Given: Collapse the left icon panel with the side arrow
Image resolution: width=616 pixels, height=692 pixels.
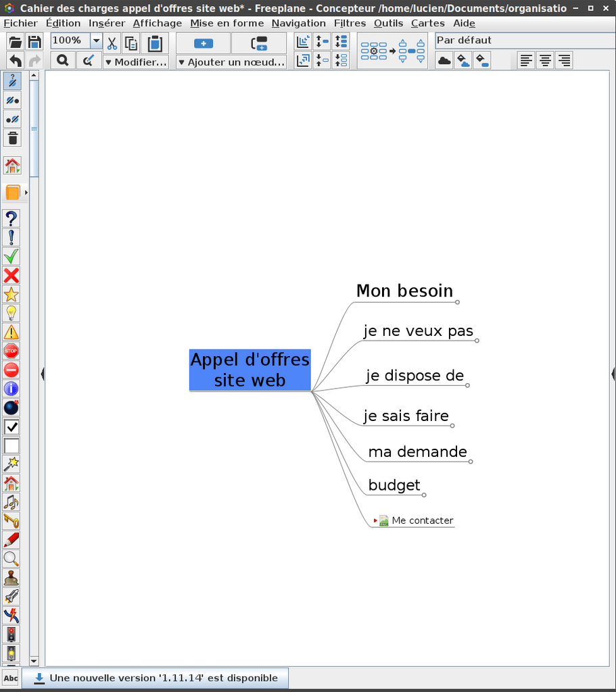Looking at the screenshot, I should coord(43,374).
